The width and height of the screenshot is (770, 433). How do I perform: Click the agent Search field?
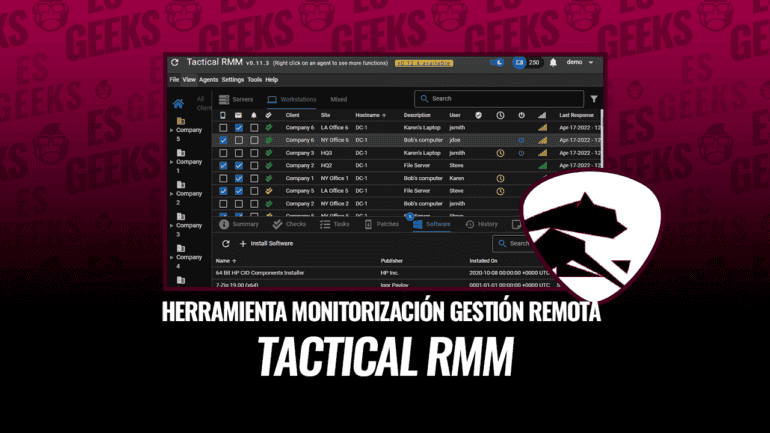coord(499,99)
